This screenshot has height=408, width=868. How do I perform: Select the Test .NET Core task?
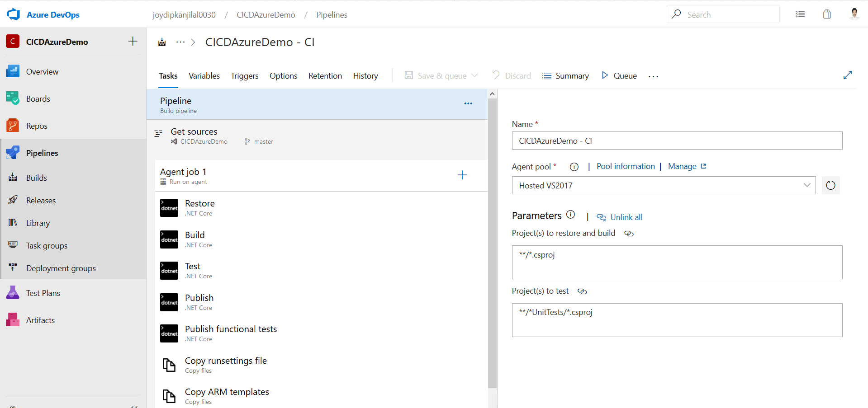(322, 271)
